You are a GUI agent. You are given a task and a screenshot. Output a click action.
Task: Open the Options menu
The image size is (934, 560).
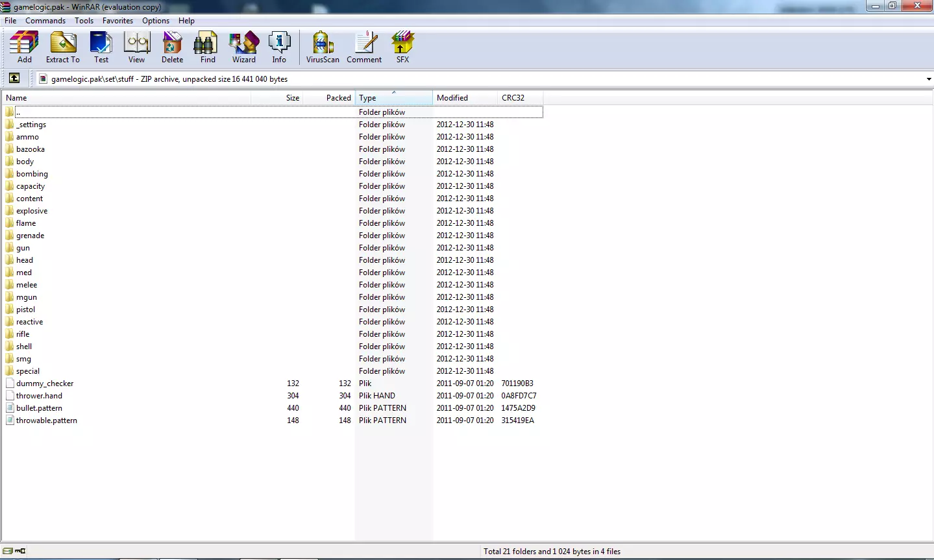tap(156, 21)
